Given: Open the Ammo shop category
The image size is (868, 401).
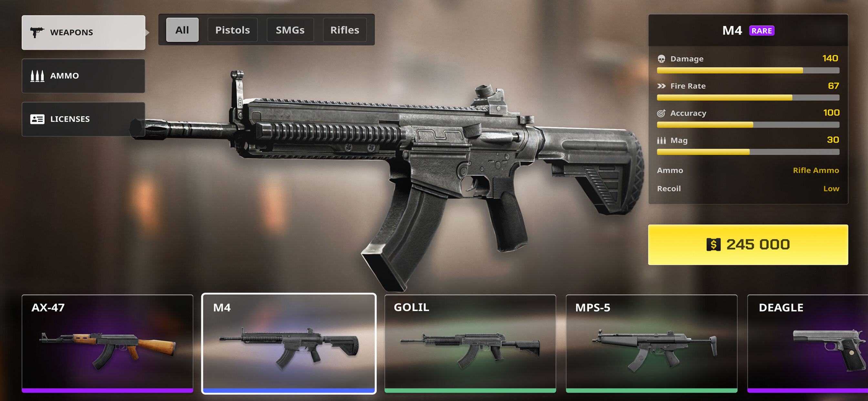Looking at the screenshot, I should coord(83,76).
